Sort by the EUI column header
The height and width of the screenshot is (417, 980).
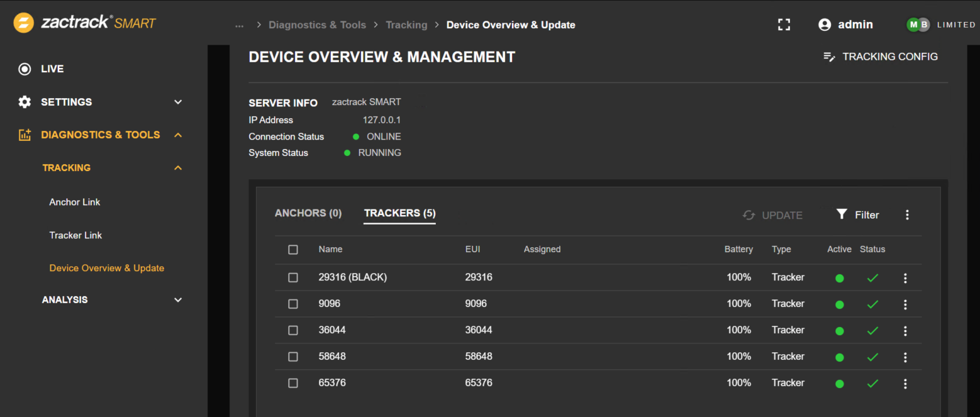pyautogui.click(x=472, y=250)
